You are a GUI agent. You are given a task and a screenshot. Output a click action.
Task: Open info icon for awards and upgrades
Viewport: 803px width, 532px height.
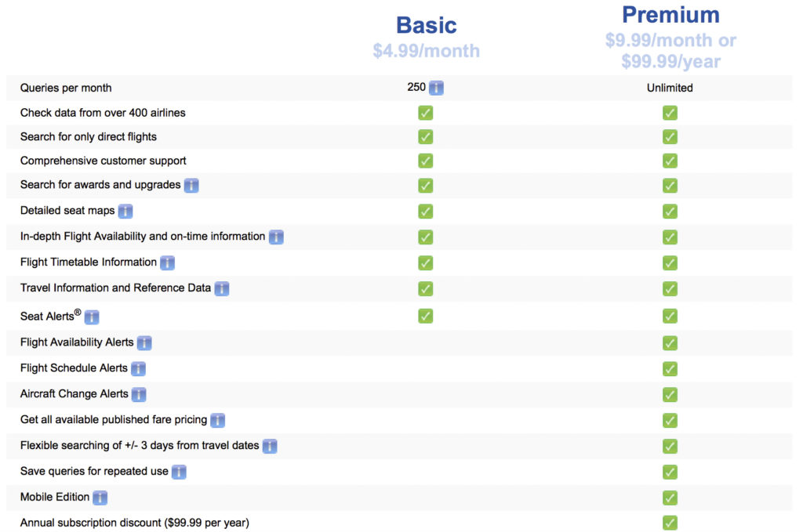191,186
